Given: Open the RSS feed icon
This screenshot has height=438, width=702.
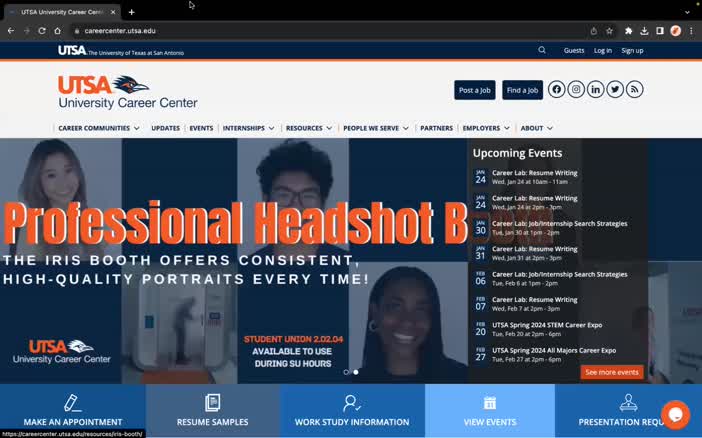Looking at the screenshot, I should coord(634,90).
